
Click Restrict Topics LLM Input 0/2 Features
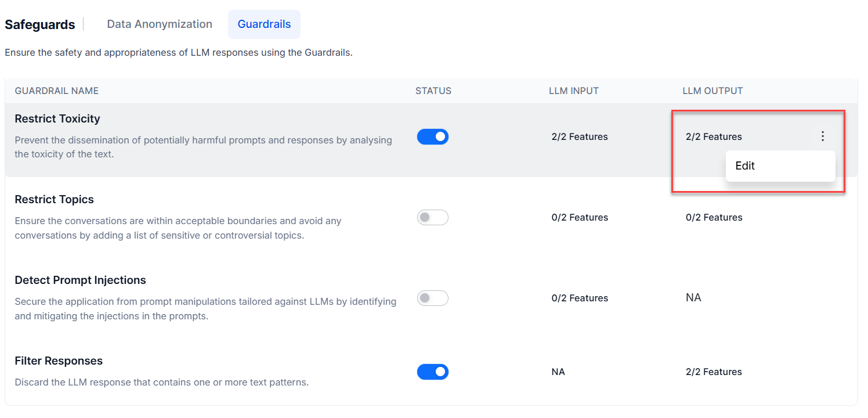coord(580,218)
